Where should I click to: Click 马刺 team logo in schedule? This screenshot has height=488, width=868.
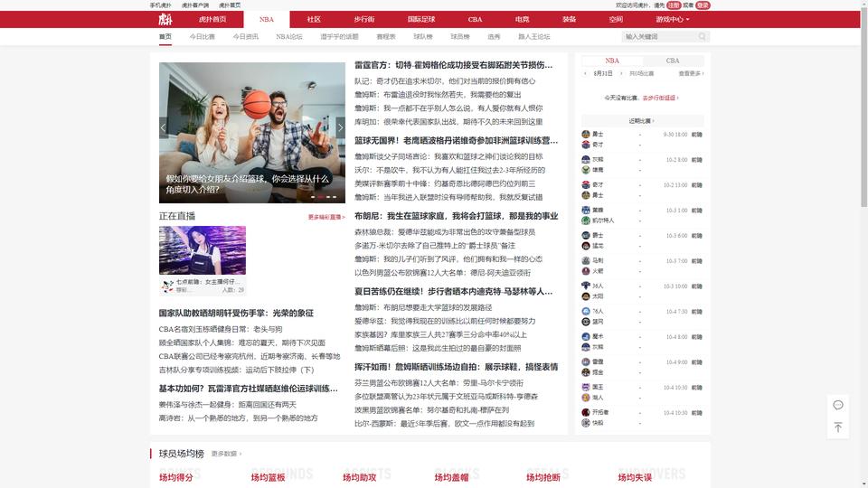coord(586,260)
